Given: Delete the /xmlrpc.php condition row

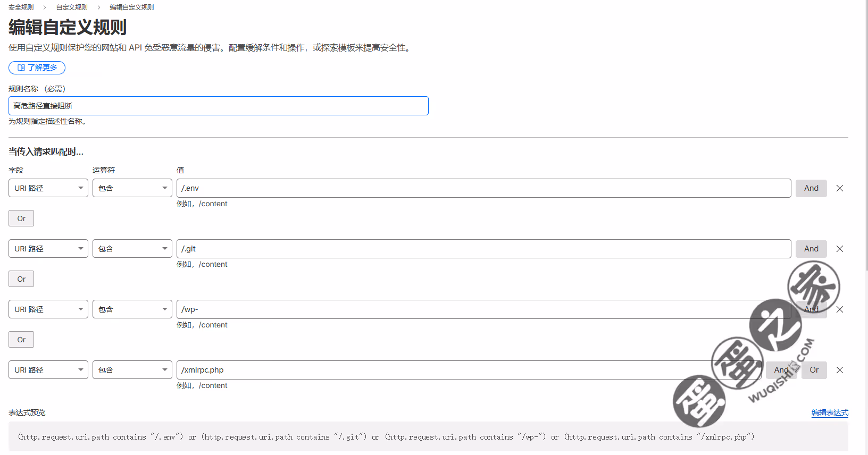Looking at the screenshot, I should (x=840, y=370).
